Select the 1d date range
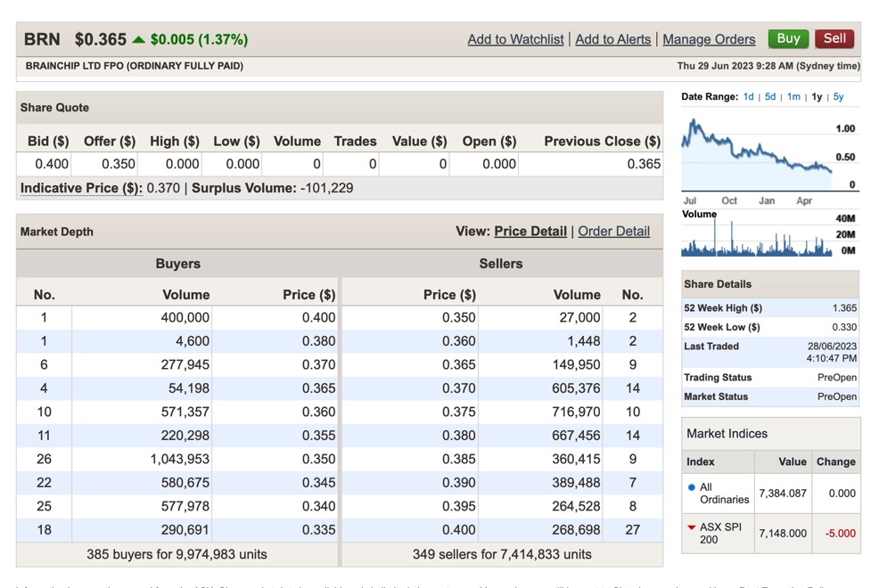This screenshot has height=588, width=879. click(748, 96)
